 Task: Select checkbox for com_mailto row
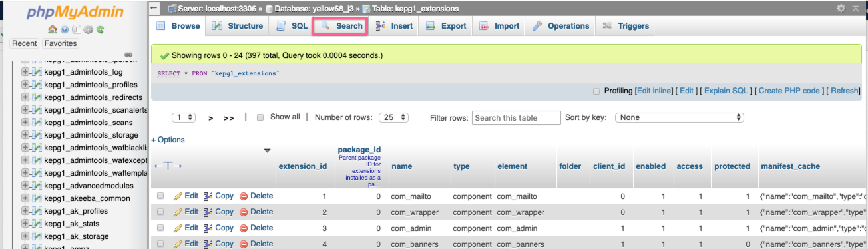click(160, 196)
